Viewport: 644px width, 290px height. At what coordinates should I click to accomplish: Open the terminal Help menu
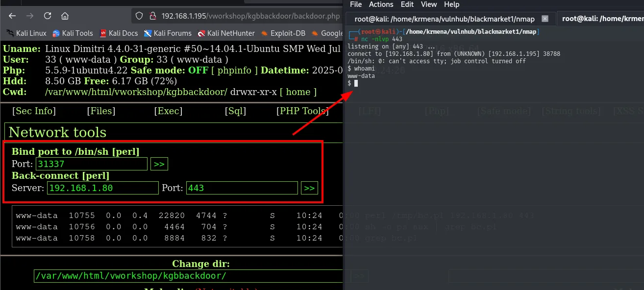coord(451,4)
